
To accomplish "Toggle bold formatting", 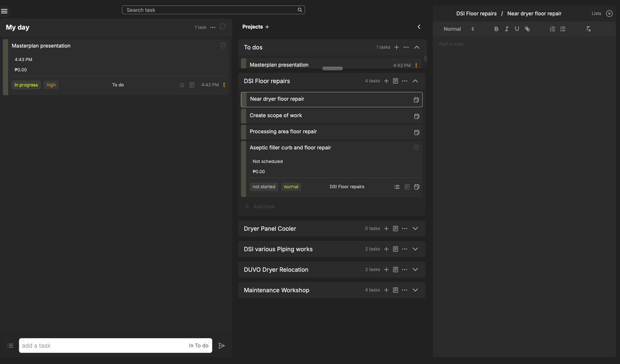I will click(x=496, y=29).
